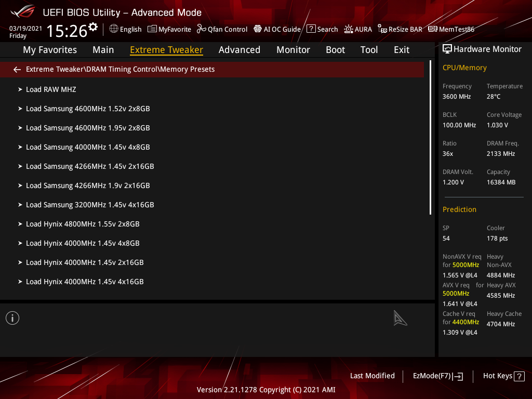Toggle ReSize BAR icon
532x399 pixels.
click(382, 29)
